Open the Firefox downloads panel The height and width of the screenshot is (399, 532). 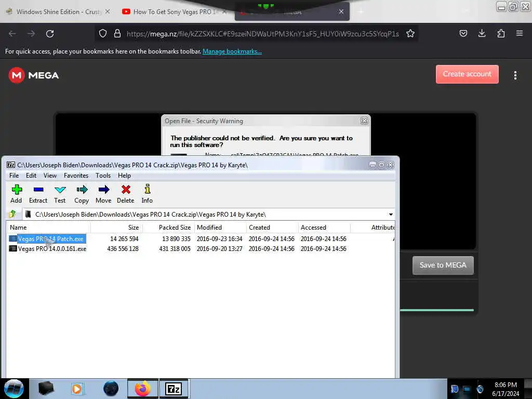(482, 33)
